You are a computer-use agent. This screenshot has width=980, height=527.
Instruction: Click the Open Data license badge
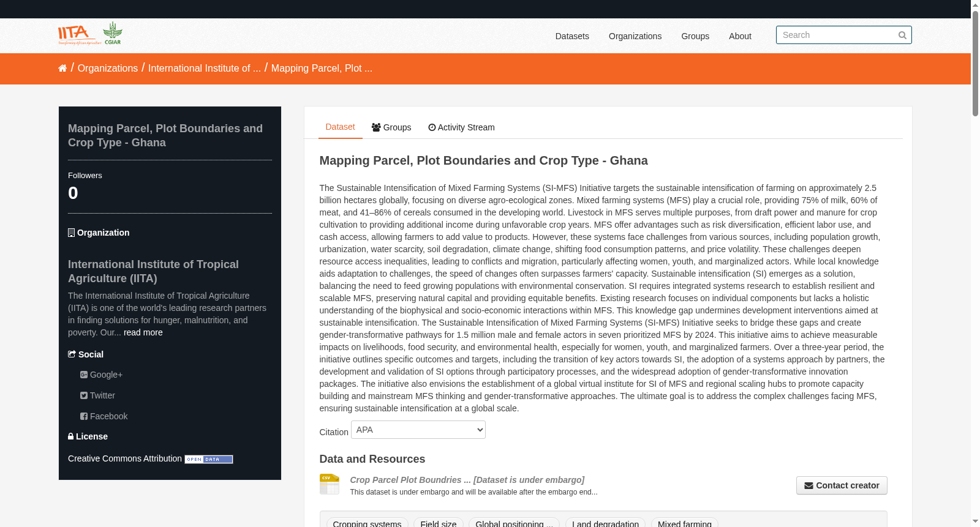point(209,459)
